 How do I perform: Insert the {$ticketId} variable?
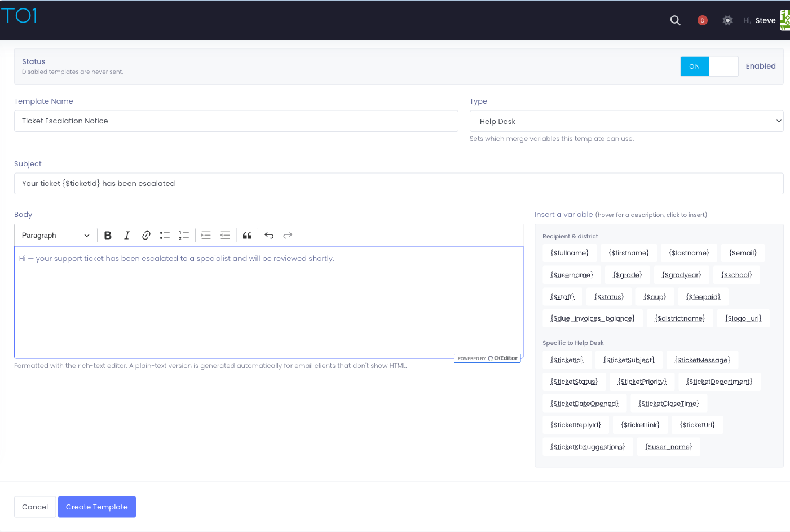[567, 360]
